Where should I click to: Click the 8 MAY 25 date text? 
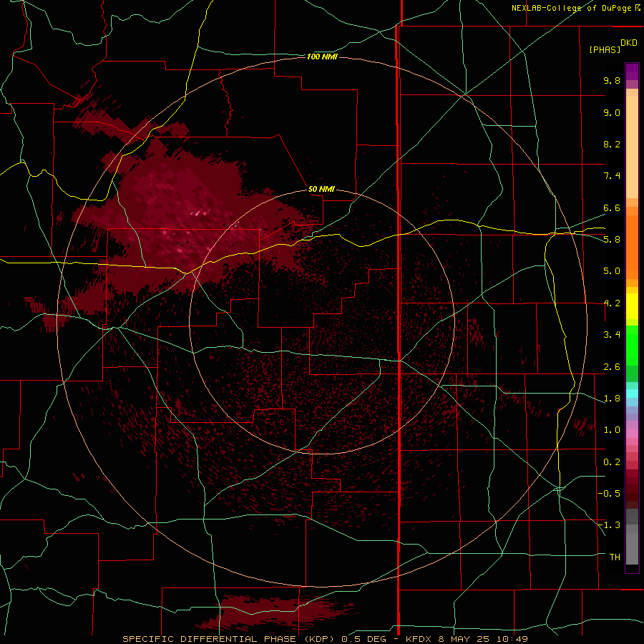pyautogui.click(x=464, y=639)
